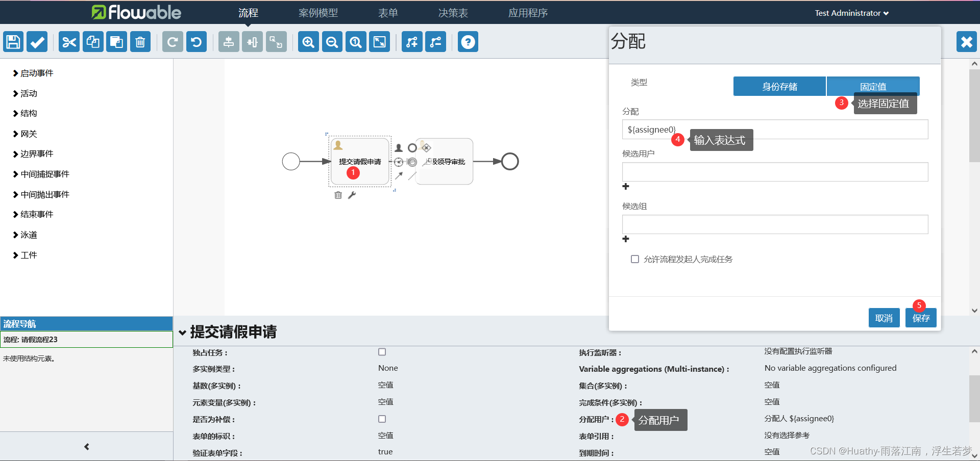
Task: Expand the 工件 palette group
Action: 25,255
